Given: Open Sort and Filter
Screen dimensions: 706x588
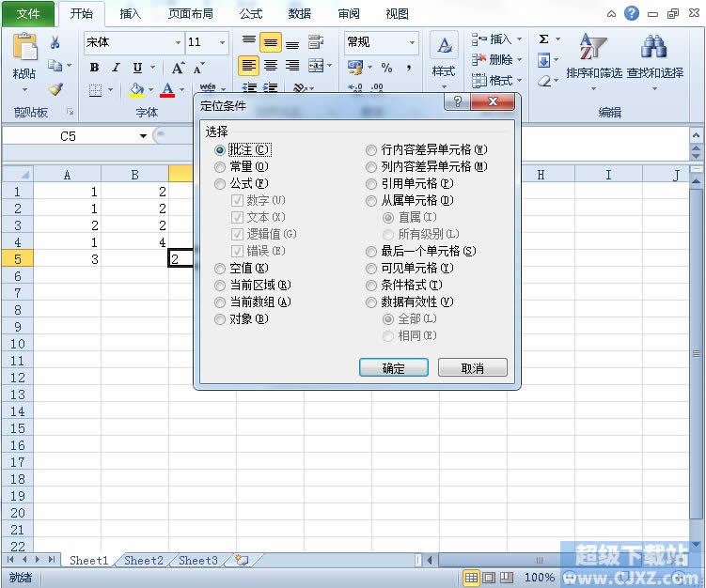Looking at the screenshot, I should [x=593, y=60].
